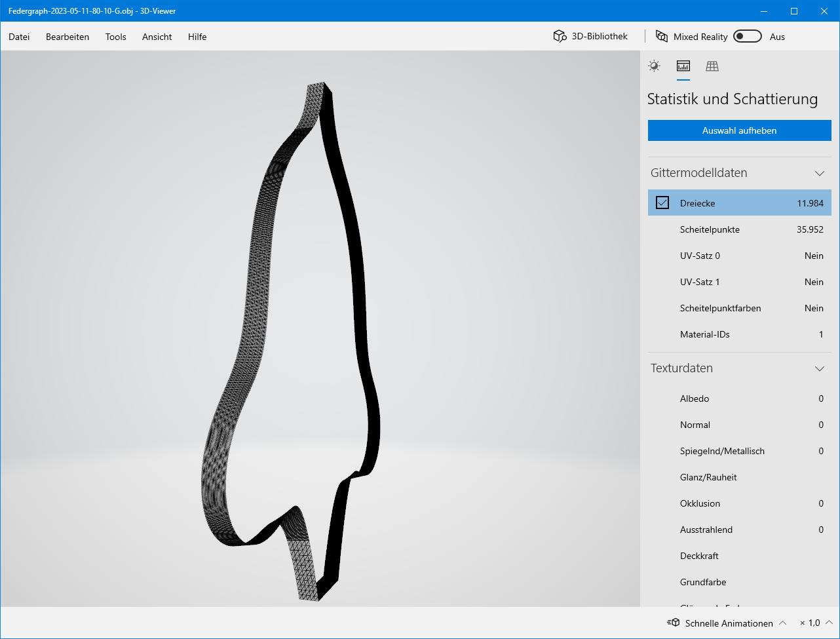Select the Scheitelpunkte row
Screen dimensions: 840x639
tap(739, 229)
